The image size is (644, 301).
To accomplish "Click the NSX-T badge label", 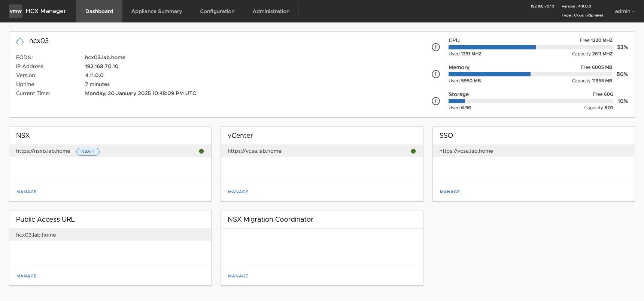I will point(88,152).
